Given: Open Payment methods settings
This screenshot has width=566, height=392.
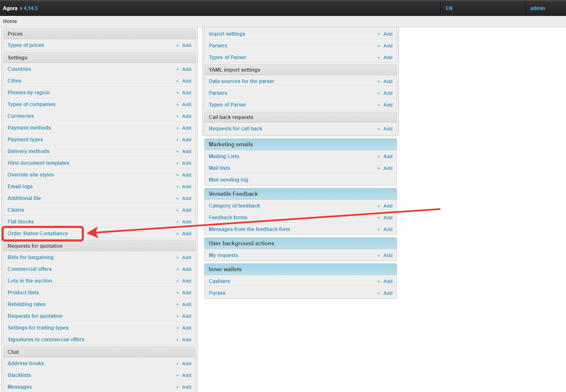Looking at the screenshot, I should point(29,128).
